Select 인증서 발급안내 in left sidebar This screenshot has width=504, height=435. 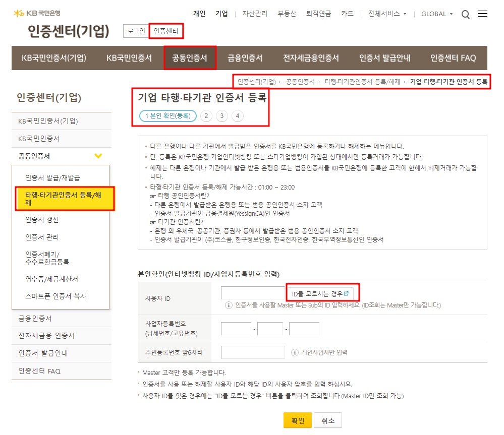[x=62, y=353]
